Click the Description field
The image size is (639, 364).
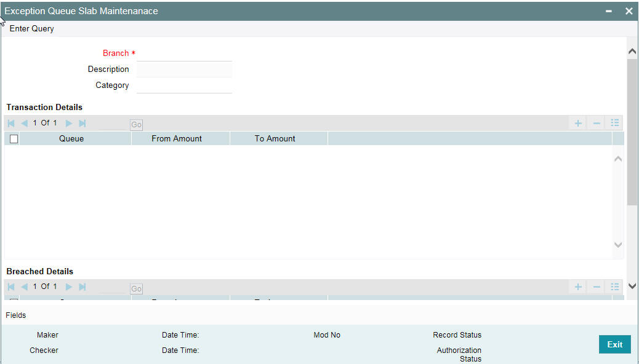click(x=184, y=69)
